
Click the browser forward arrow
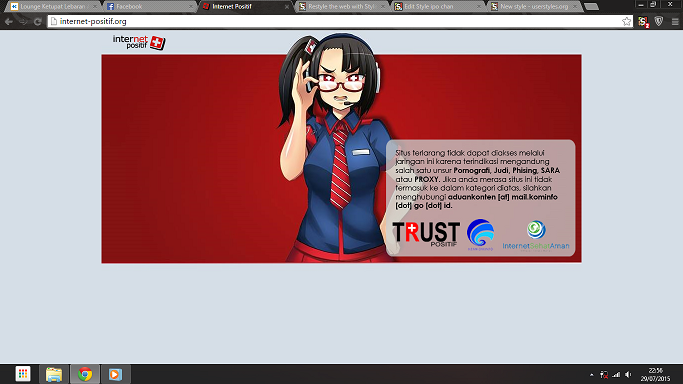(x=24, y=21)
